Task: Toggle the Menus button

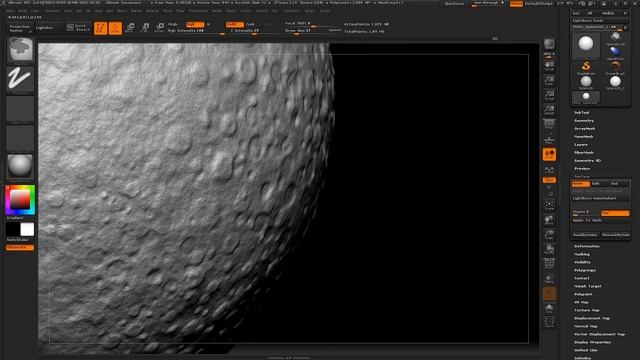Action: tap(516, 3)
